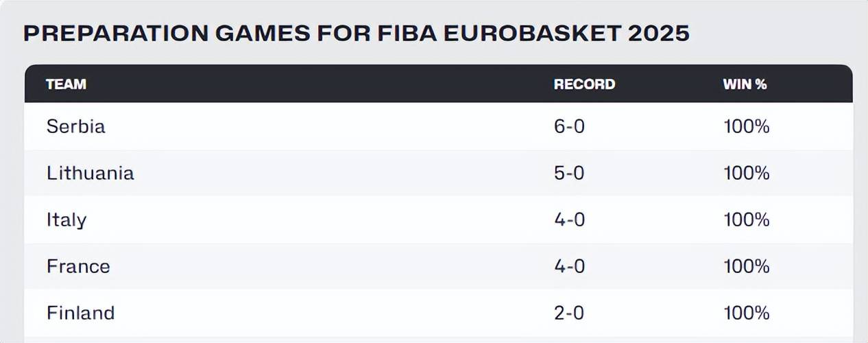This screenshot has height=343, width=868.
Task: Click Italy's 100% win percentage
Action: pos(747,220)
